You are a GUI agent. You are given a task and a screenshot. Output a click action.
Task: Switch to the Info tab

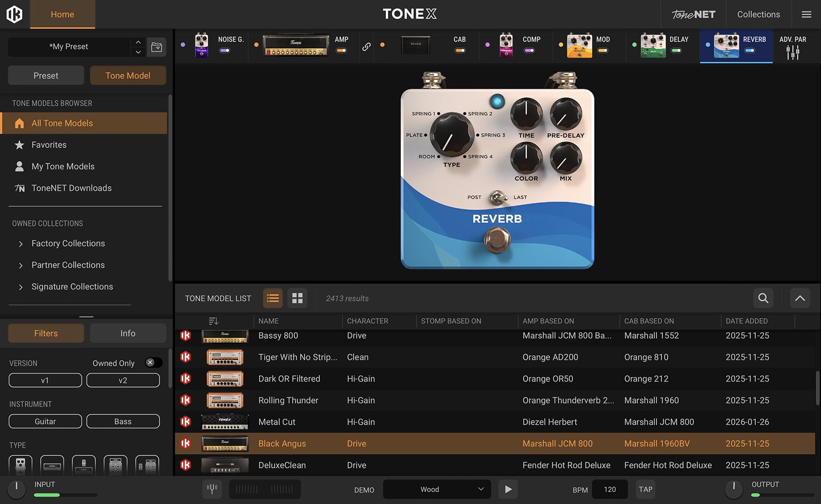[x=128, y=333]
